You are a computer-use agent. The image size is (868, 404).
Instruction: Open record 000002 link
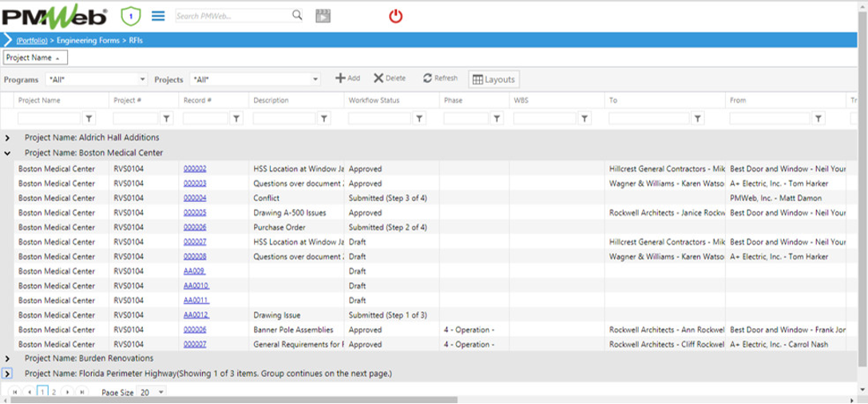pos(195,168)
